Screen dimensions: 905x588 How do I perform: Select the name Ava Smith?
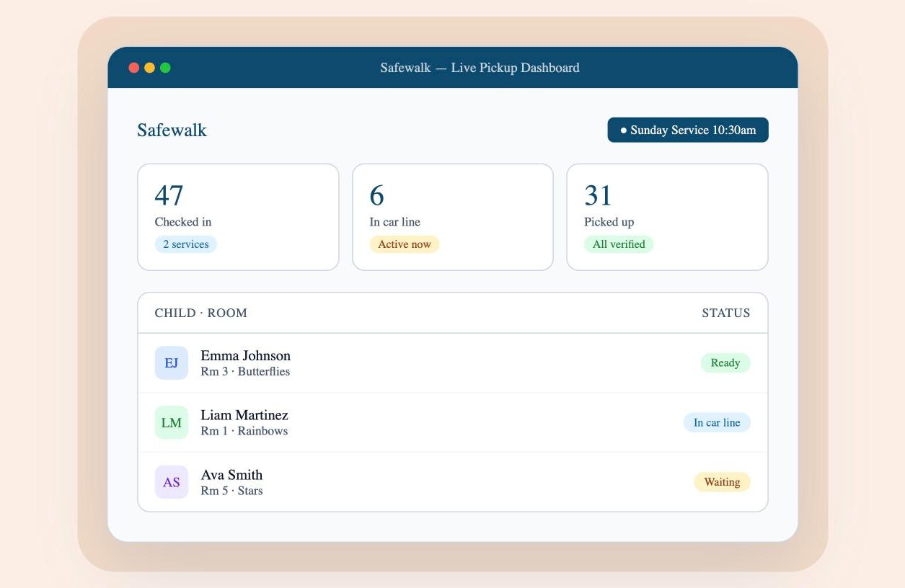click(231, 475)
